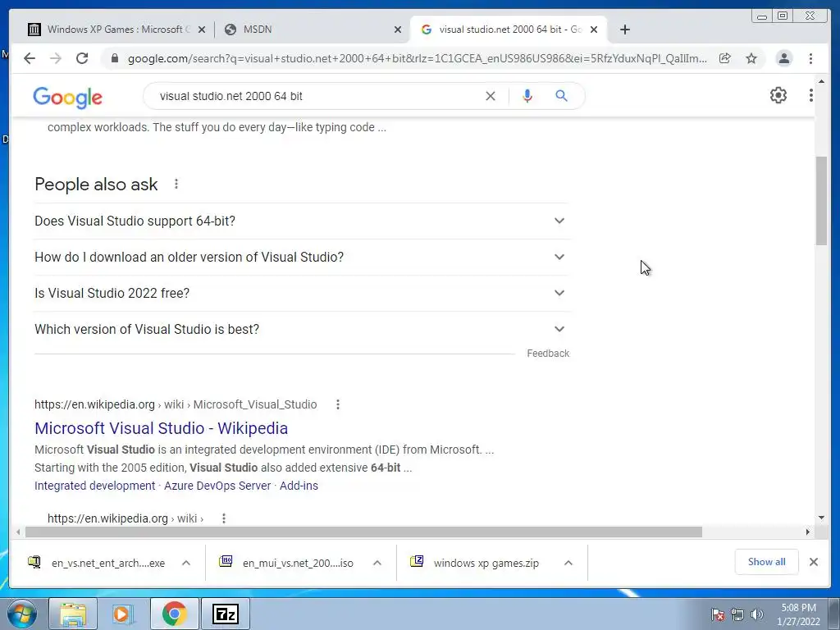This screenshot has width=840, height=630.
Task: View site security lock info
Action: pyautogui.click(x=114, y=58)
